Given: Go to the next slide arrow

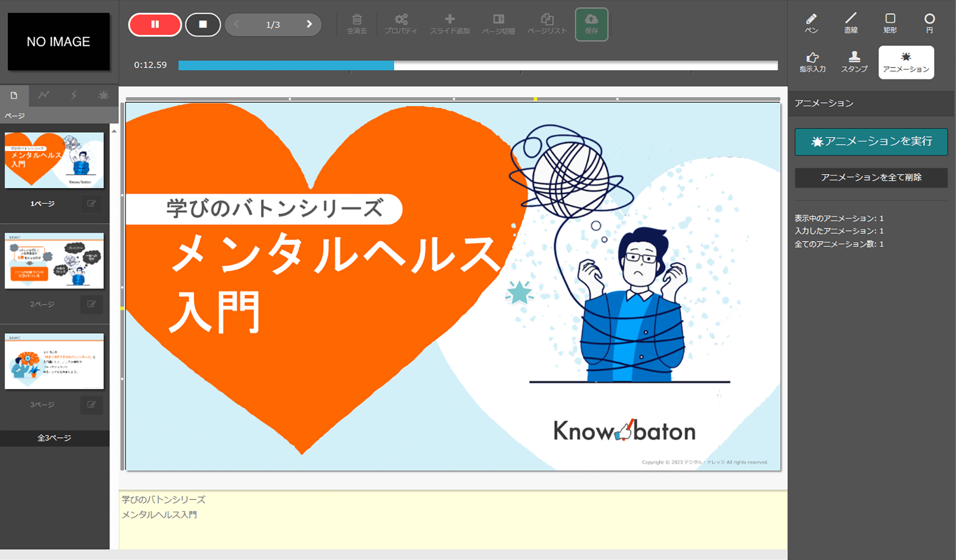Looking at the screenshot, I should [309, 24].
